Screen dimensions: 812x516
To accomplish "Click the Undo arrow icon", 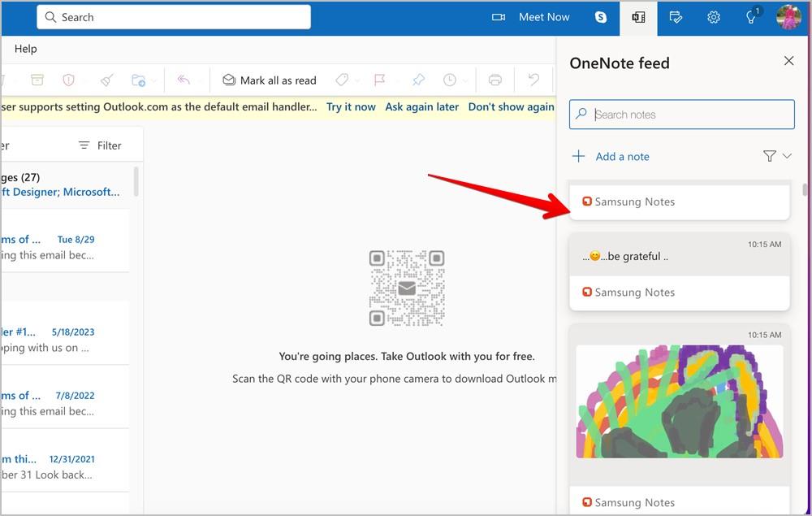I will click(533, 80).
